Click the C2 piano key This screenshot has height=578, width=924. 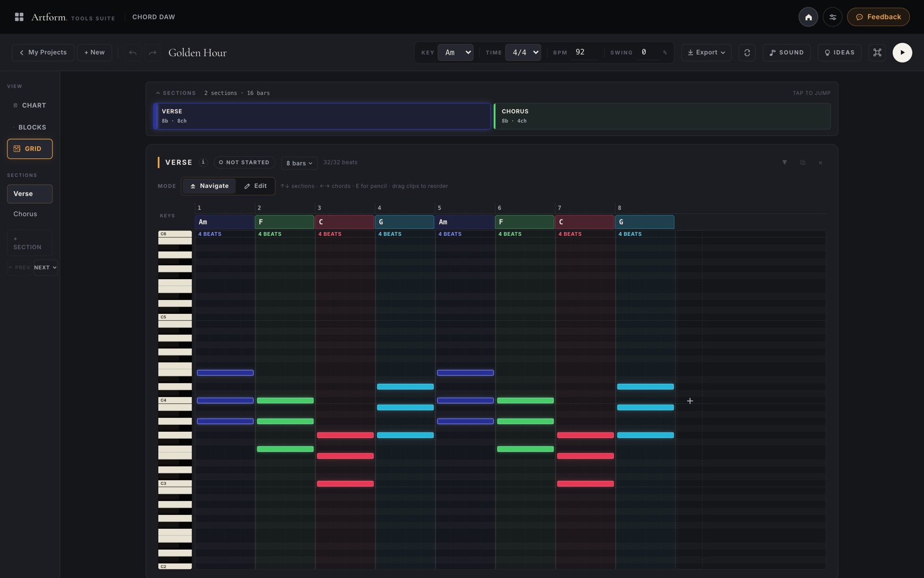[x=175, y=566]
